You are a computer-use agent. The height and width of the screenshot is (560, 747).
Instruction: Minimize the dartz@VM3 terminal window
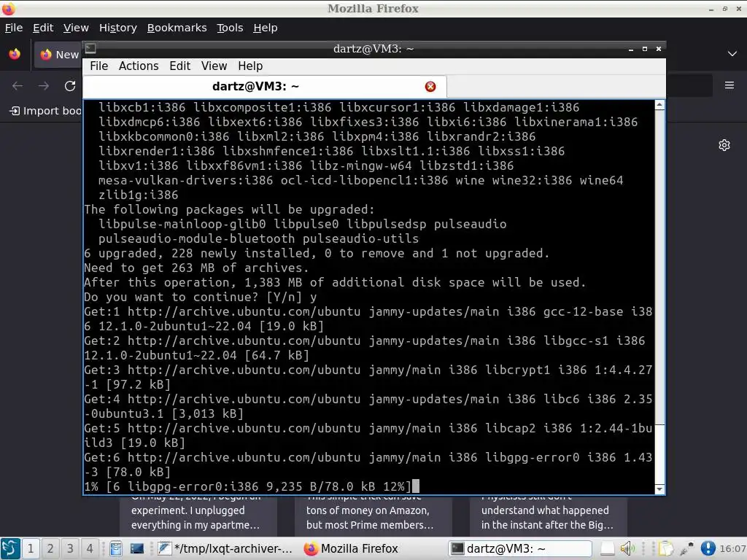pyautogui.click(x=631, y=49)
